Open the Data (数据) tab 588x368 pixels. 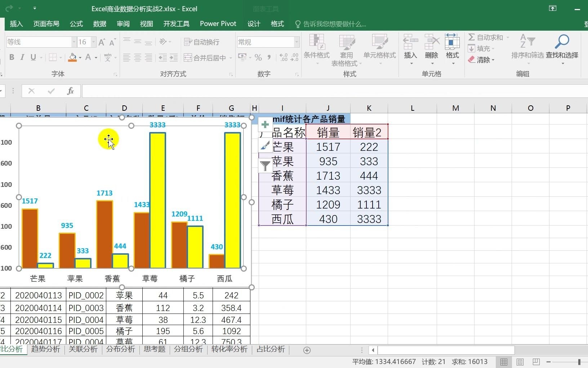pos(100,24)
